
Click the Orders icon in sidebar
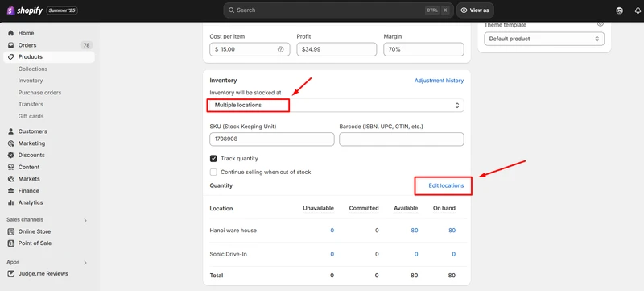point(11,45)
